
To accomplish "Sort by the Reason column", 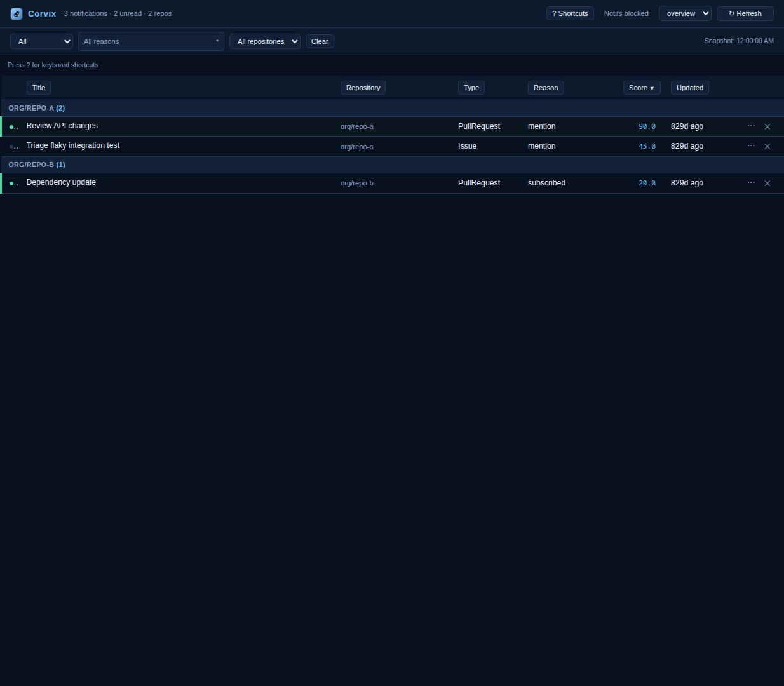I will [x=546, y=88].
